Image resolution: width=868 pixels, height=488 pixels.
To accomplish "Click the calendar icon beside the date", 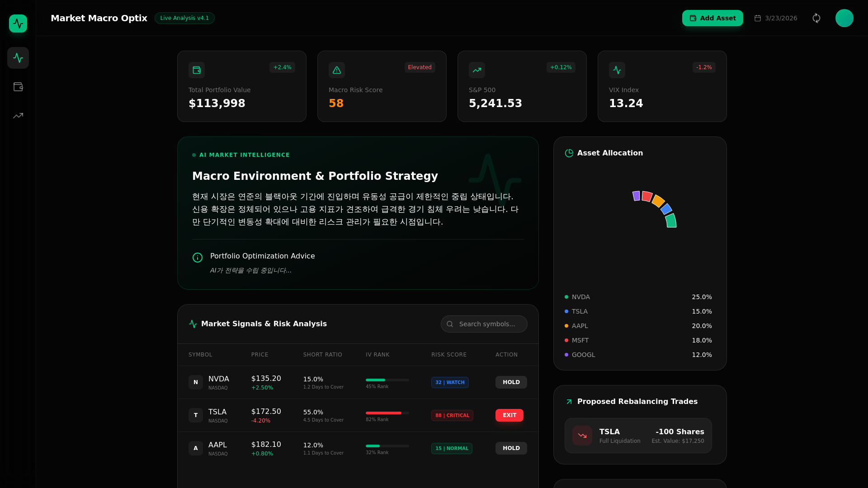I will click(758, 18).
